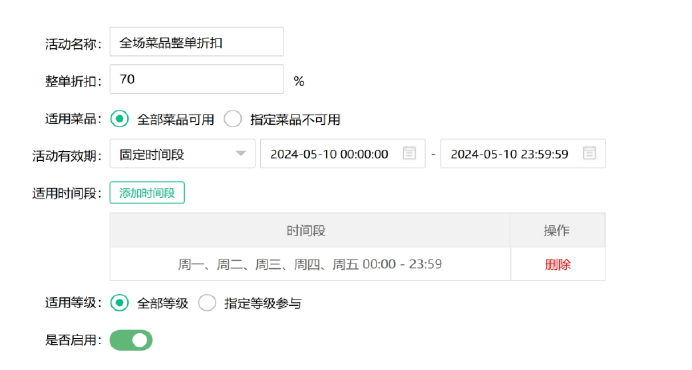Open calendar icon of end date field
Image resolution: width=692 pixels, height=370 pixels.
[x=589, y=153]
